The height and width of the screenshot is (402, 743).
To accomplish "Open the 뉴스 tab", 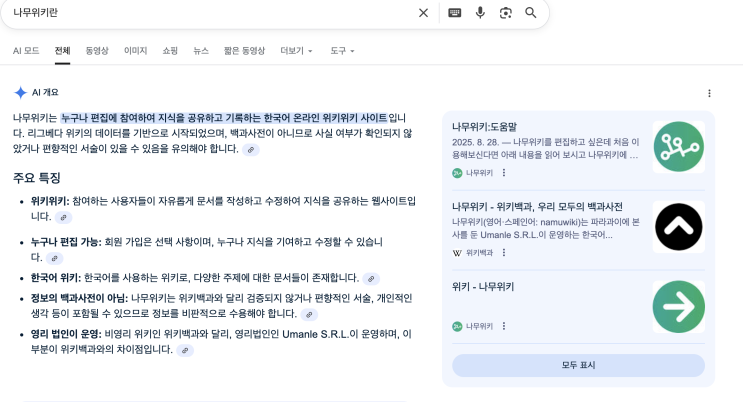I will click(201, 51).
